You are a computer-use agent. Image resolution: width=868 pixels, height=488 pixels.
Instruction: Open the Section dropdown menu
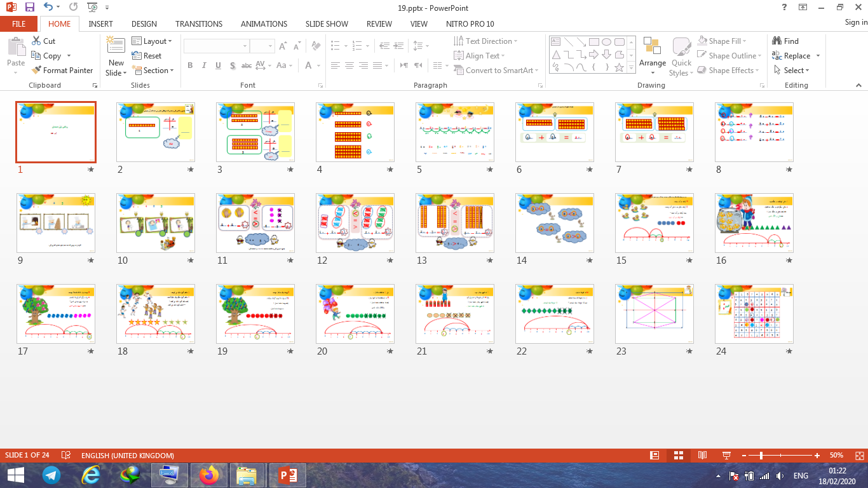[153, 71]
